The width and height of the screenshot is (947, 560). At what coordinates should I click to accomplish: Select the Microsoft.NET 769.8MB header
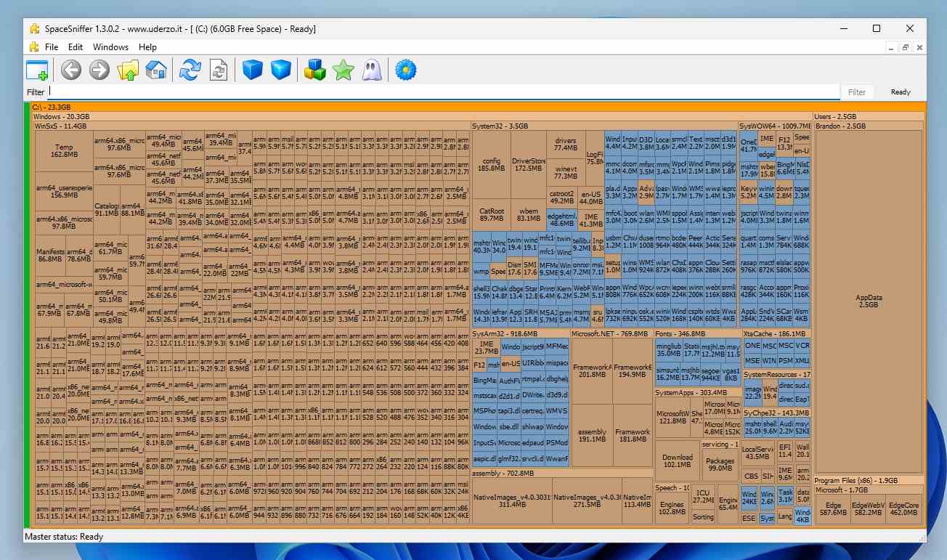[x=611, y=333]
